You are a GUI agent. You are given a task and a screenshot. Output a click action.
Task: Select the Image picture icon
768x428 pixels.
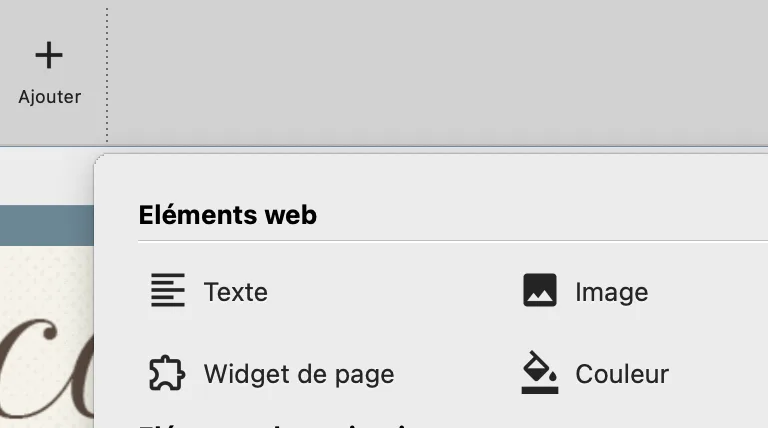pos(540,291)
